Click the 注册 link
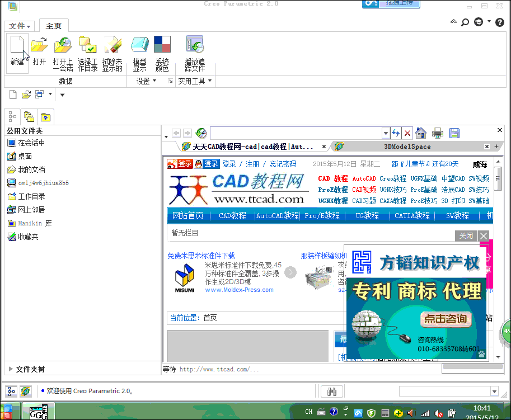 (252, 164)
